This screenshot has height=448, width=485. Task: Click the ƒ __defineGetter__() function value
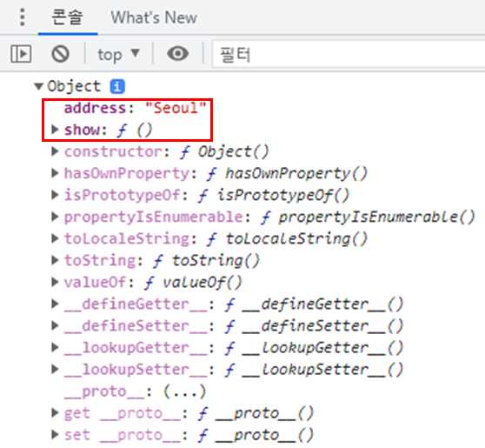coord(314,304)
